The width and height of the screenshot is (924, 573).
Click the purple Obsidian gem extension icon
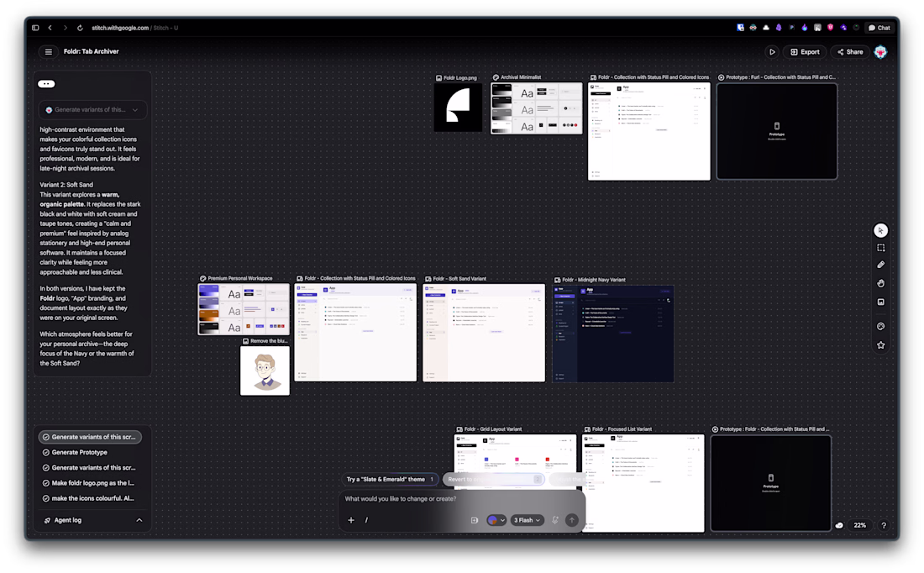pyautogui.click(x=779, y=28)
